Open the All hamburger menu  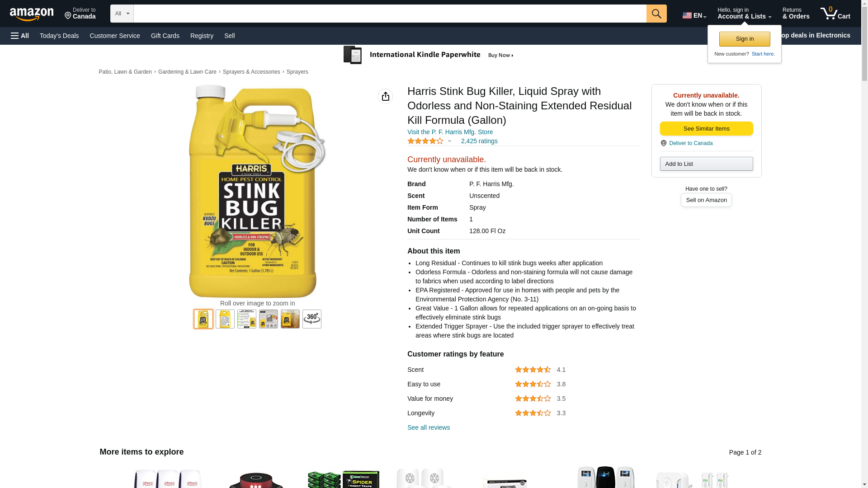[x=20, y=36]
